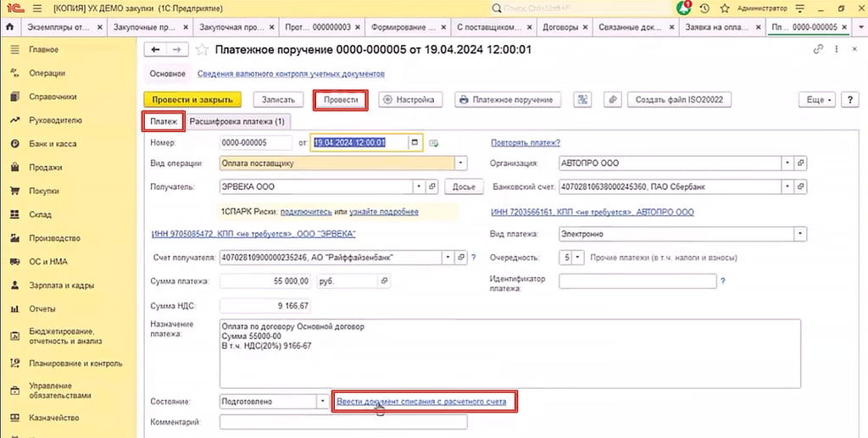Navigate back with left arrow button
The width and height of the screenshot is (868, 438).
156,50
